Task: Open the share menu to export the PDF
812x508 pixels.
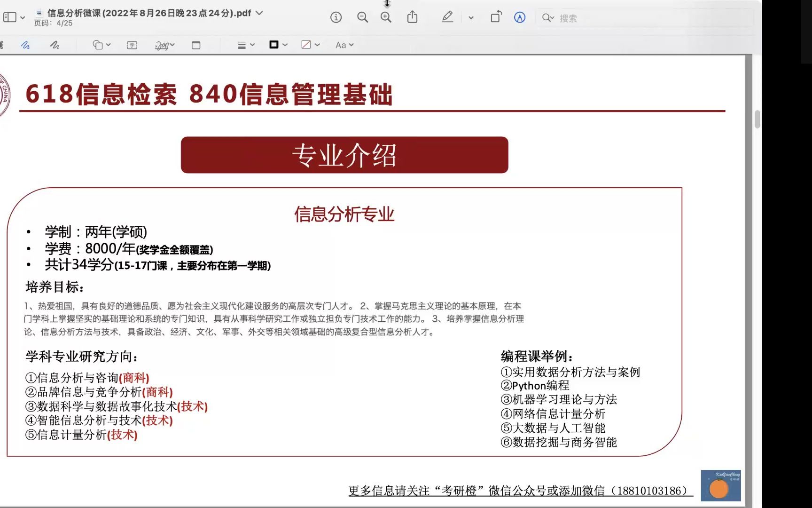Action: pos(413,16)
